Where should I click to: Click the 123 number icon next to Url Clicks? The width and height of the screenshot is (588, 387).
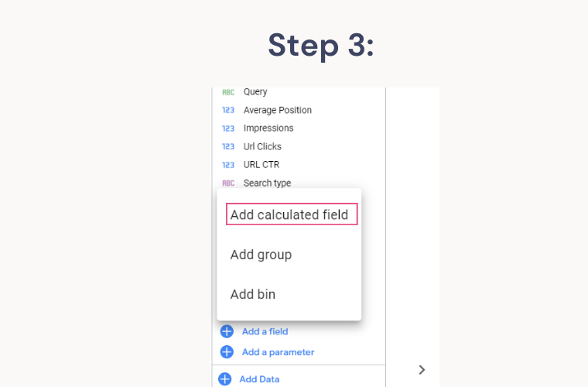(x=228, y=146)
